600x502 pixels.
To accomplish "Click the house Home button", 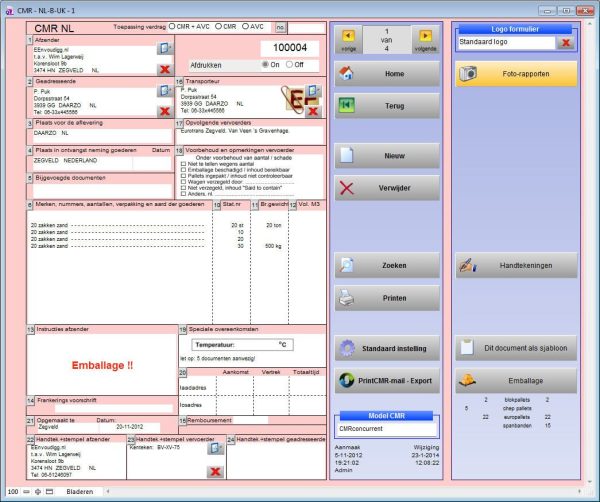I will coord(387,73).
